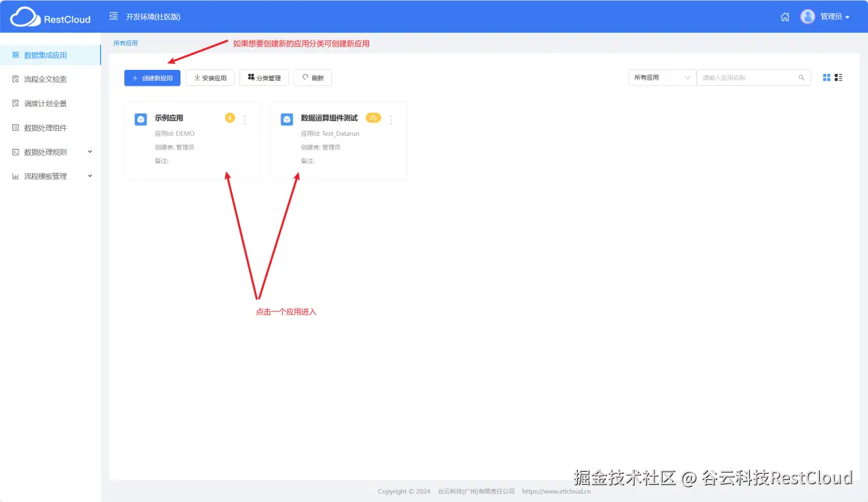Click the 示例应用 cube icon
Viewport: 868px width, 502px height.
pyautogui.click(x=141, y=119)
